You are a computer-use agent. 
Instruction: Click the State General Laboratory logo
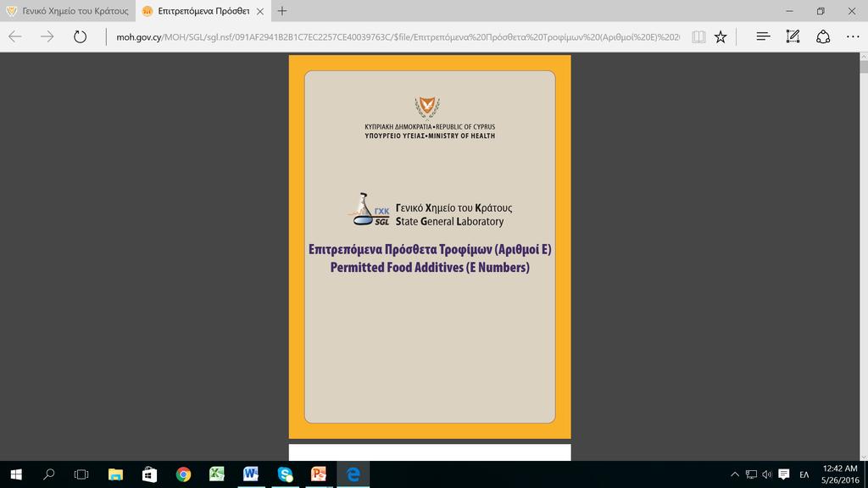coord(370,209)
